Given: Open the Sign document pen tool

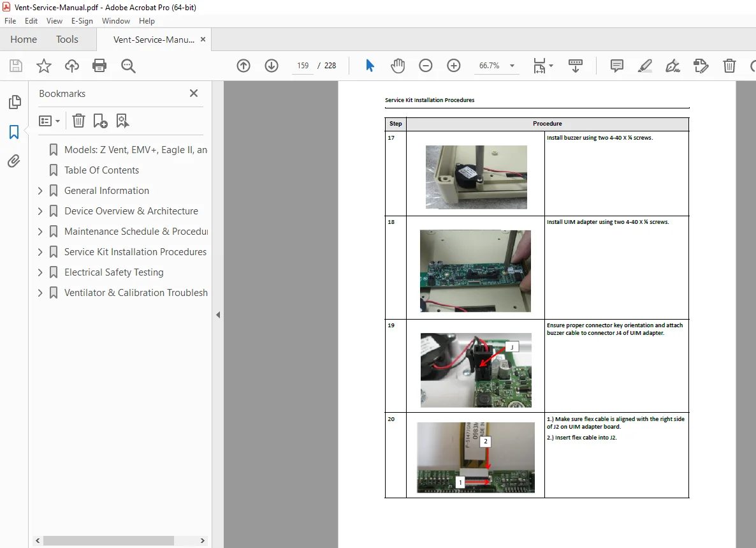Looking at the screenshot, I should [672, 66].
